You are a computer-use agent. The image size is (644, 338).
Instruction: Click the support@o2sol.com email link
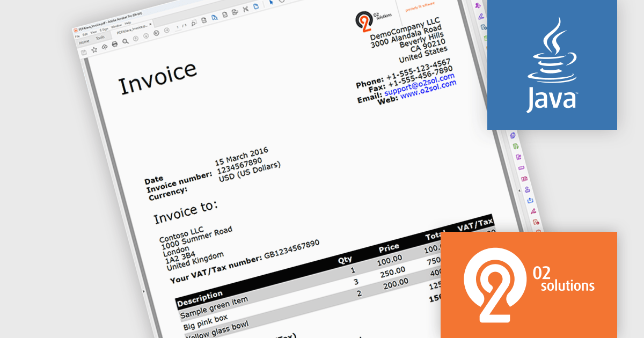(420, 85)
